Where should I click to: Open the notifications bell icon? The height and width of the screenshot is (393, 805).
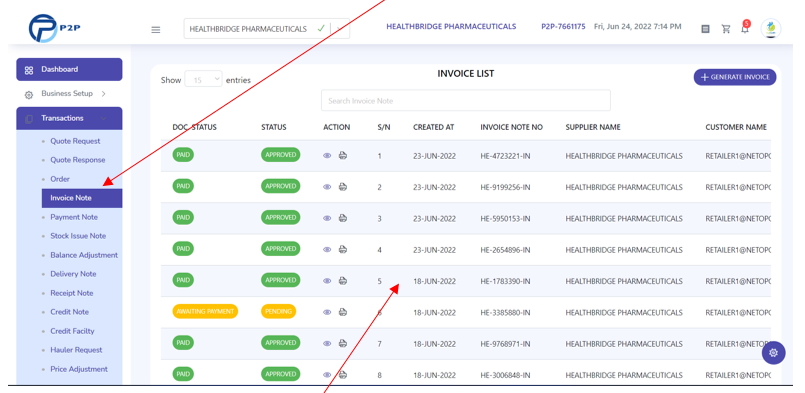tap(745, 28)
